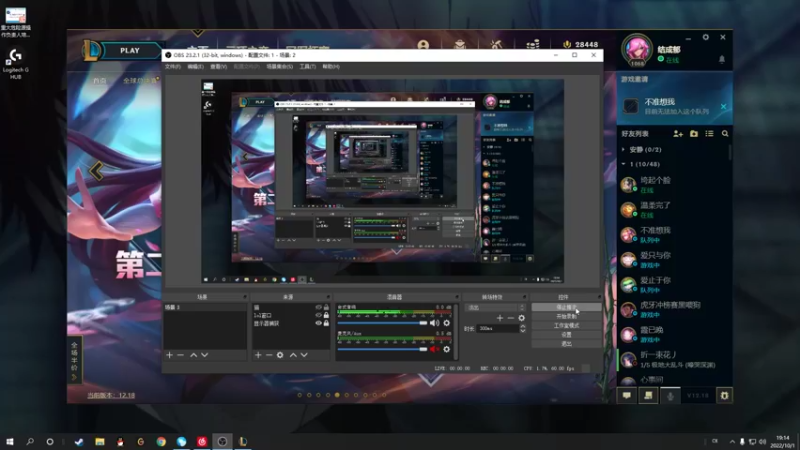Move scene up in Scenes panel
This screenshot has width=800, height=450.
193,355
